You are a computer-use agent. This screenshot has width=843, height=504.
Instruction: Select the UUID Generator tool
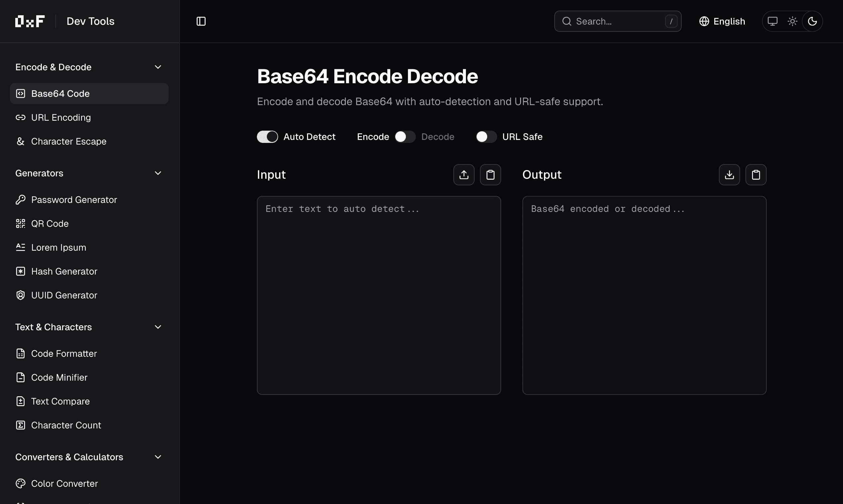(64, 295)
